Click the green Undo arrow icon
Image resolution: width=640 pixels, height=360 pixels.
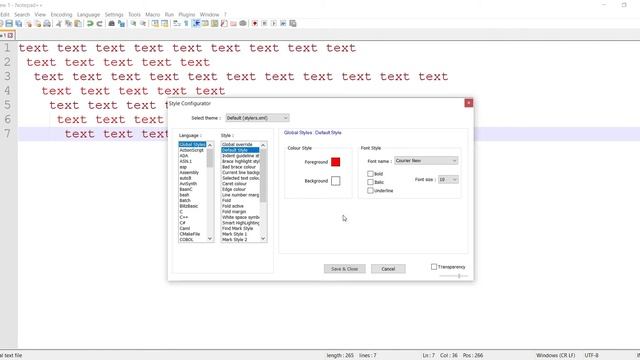coord(90,24)
